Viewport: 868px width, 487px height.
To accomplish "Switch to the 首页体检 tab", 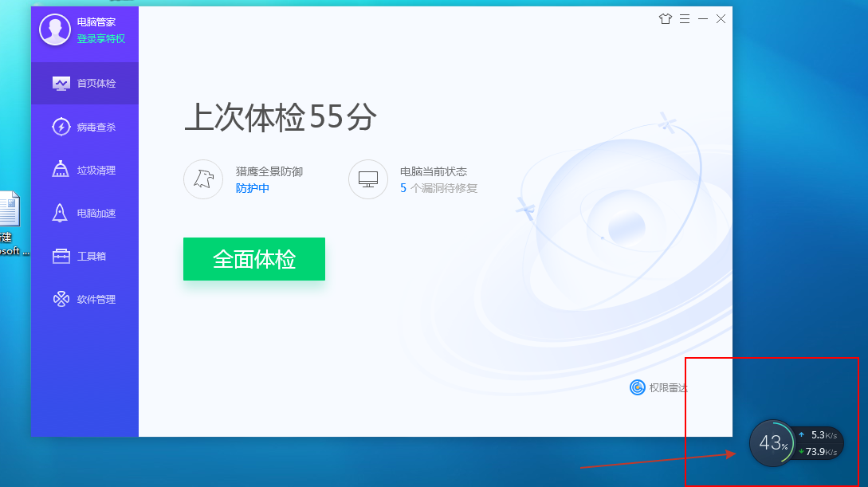I will (84, 83).
